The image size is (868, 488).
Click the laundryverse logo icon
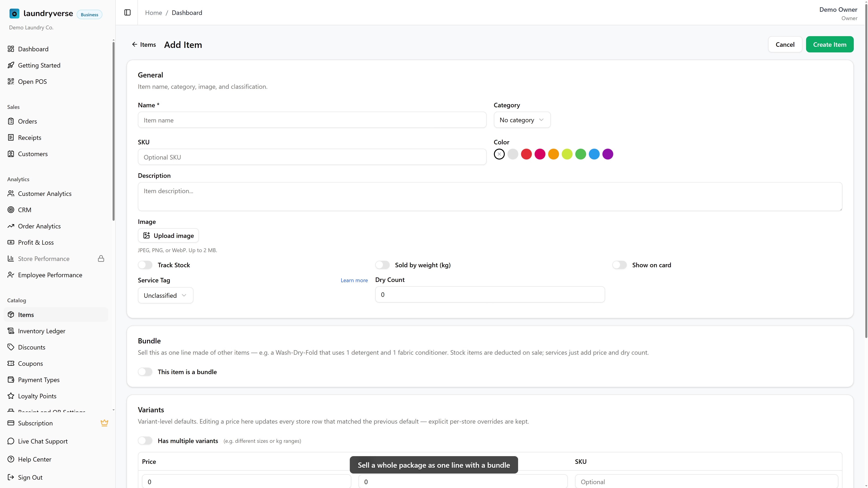click(14, 14)
